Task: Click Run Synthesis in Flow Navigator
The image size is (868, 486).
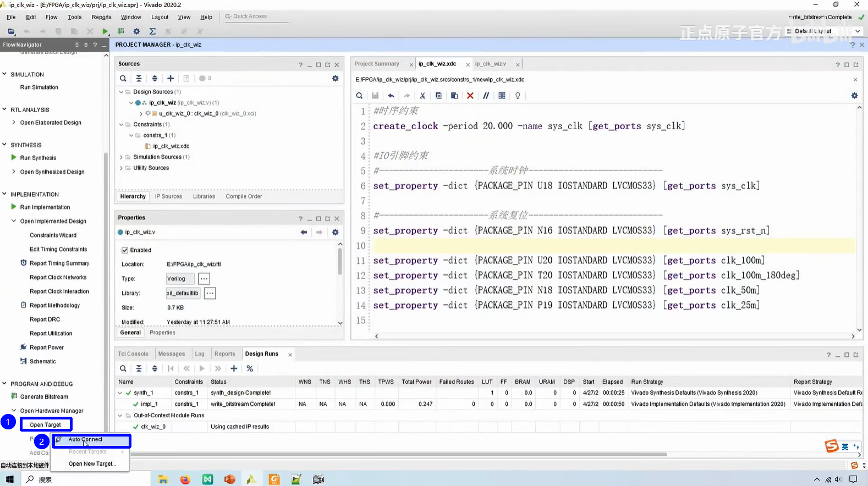Action: pos(38,158)
